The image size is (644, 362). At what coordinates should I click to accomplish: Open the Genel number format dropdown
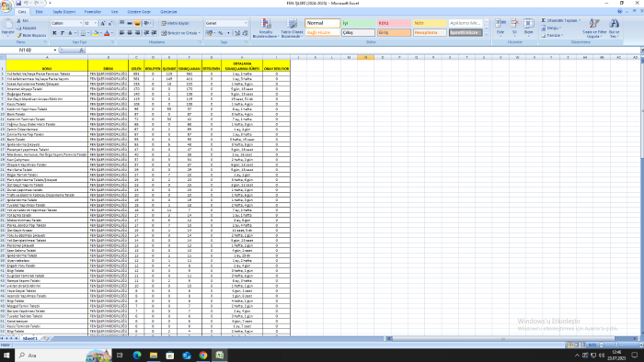246,23
